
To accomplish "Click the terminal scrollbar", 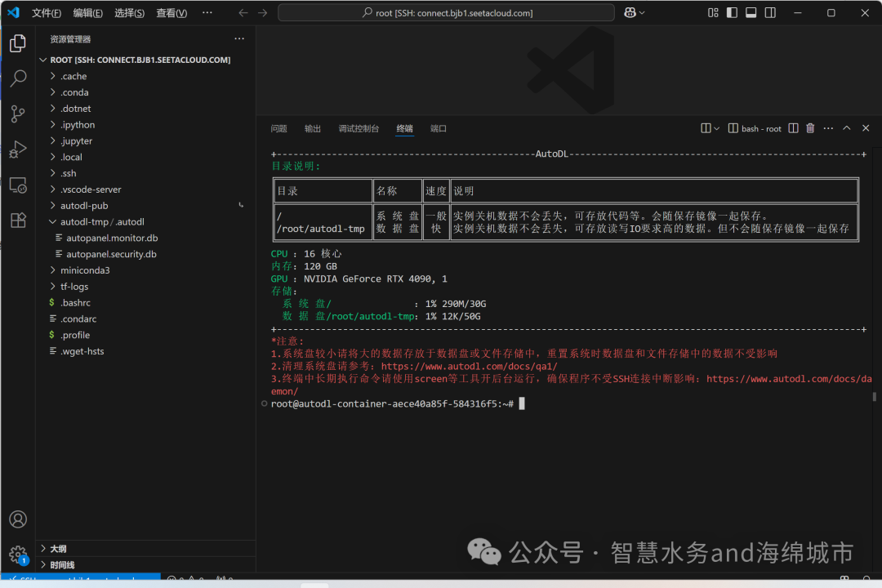I will pyautogui.click(x=874, y=397).
